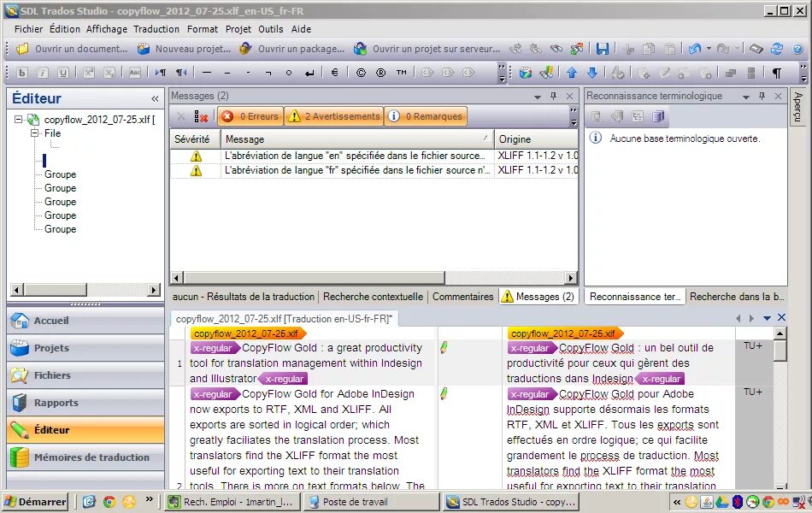The height and width of the screenshot is (513, 812).
Task: Sort messages by the Sévérité column header
Action: click(195, 139)
